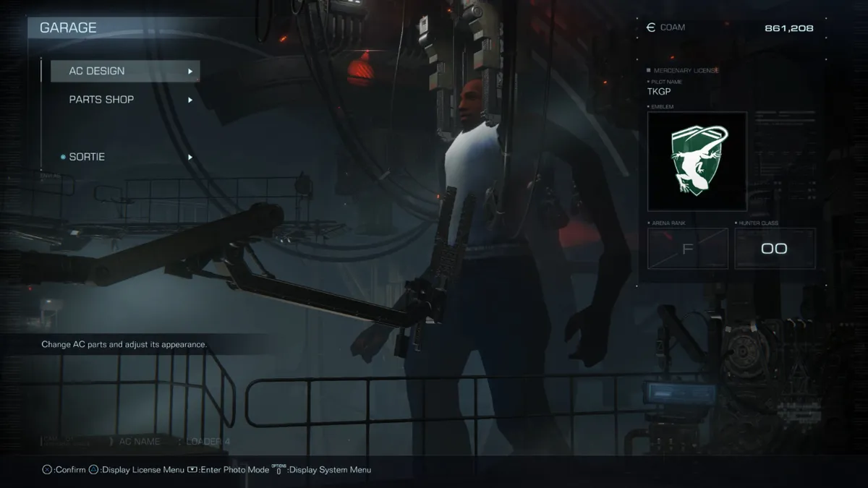This screenshot has width=868, height=488.
Task: Click the Options Display System Menu icon
Action: [278, 470]
